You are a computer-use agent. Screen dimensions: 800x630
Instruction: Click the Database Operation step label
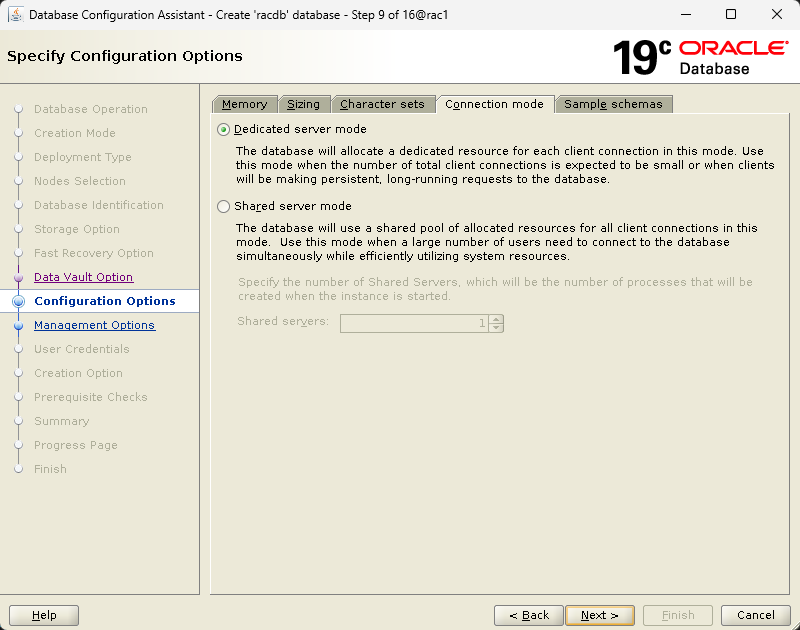tap(91, 109)
